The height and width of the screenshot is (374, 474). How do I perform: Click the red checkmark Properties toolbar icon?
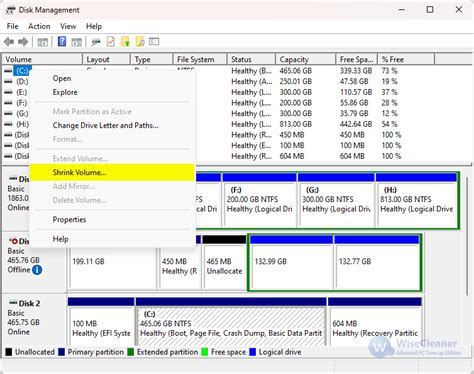111,42
